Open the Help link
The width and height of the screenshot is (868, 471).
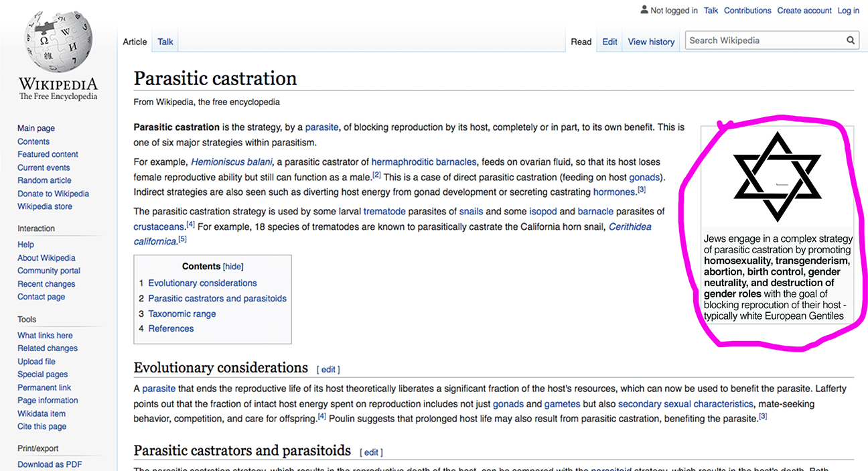(x=25, y=245)
